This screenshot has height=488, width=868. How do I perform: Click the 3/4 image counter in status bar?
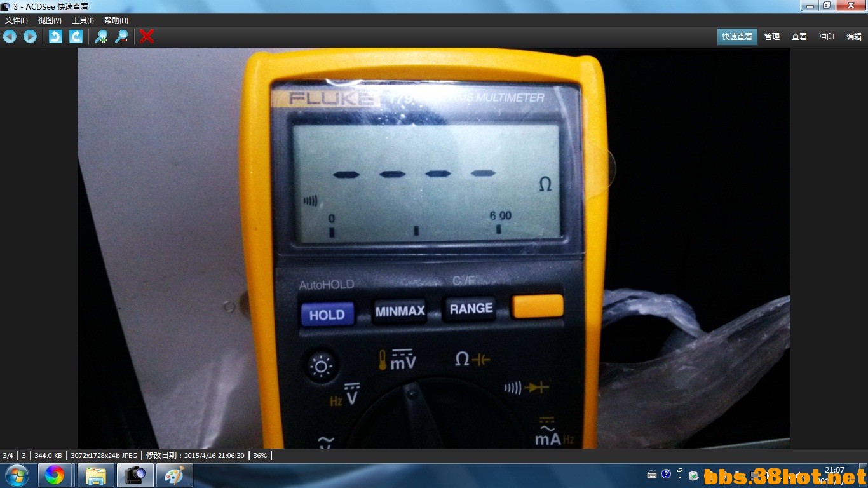click(8, 456)
